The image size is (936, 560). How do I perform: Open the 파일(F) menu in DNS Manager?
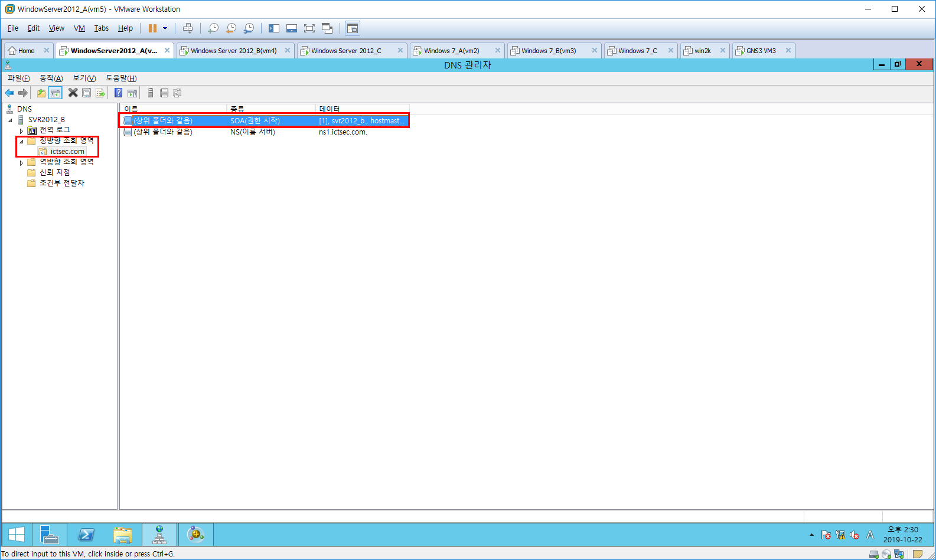pyautogui.click(x=18, y=78)
